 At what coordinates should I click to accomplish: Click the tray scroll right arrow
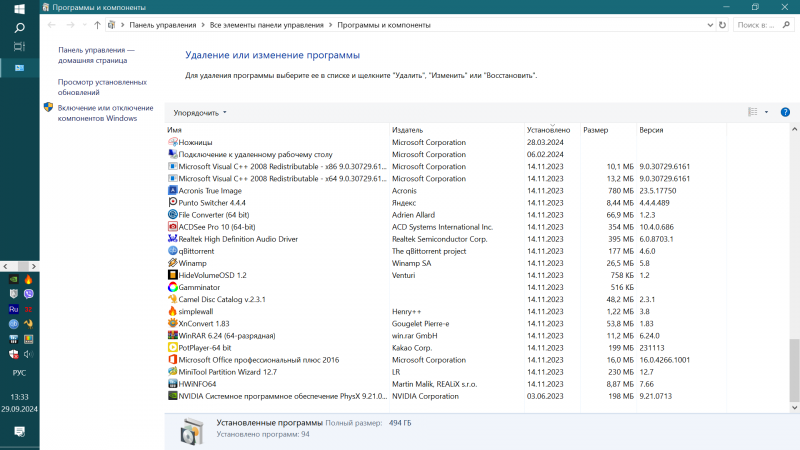pyautogui.click(x=34, y=266)
